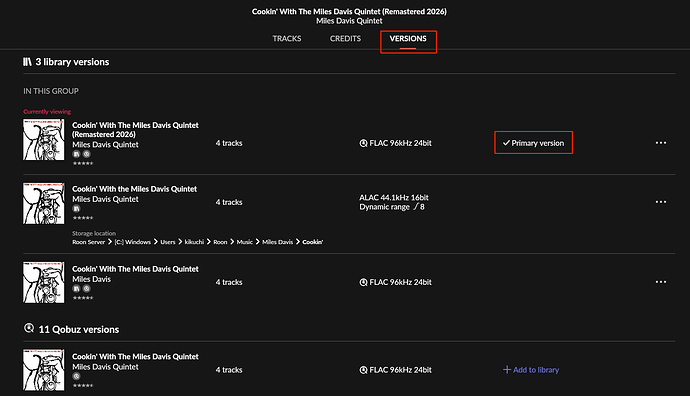Click 'Miles Davis' in storage location path
690x396 pixels.
[277, 242]
